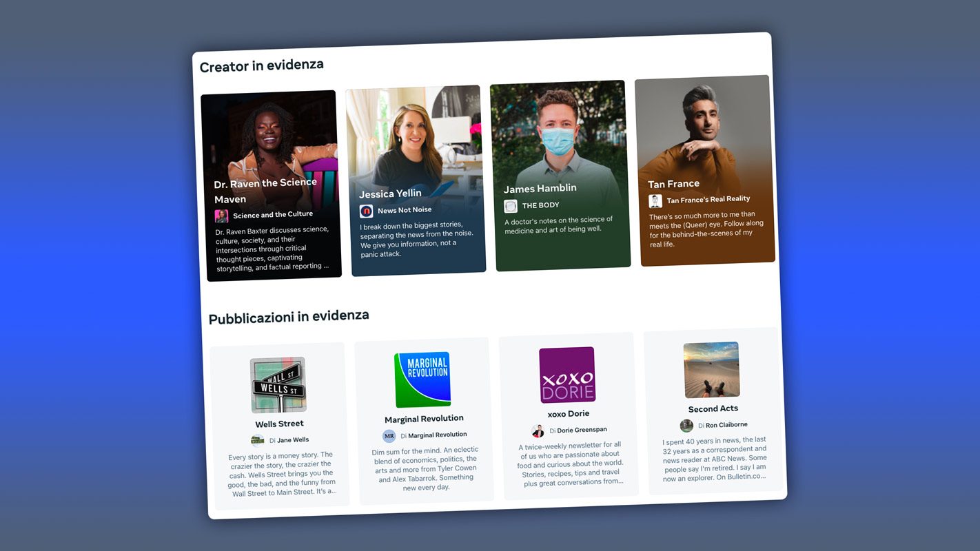
Task: Open the Wells Street publication title
Action: click(x=279, y=424)
